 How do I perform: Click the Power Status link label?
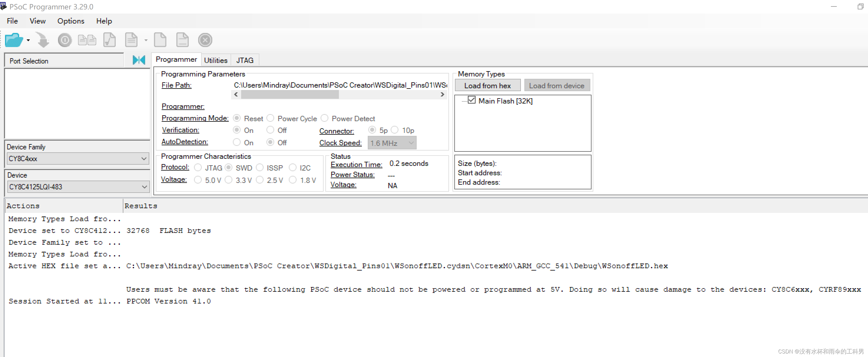[x=352, y=175]
